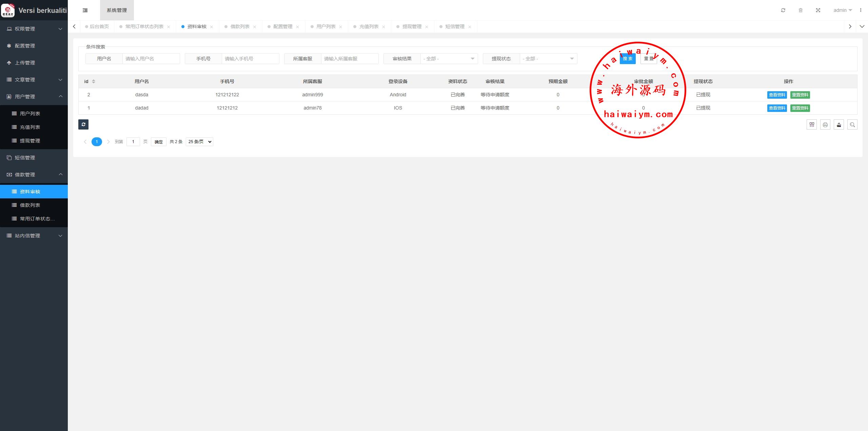
Task: Click the sidebar collapse menu icon
Action: (x=85, y=10)
